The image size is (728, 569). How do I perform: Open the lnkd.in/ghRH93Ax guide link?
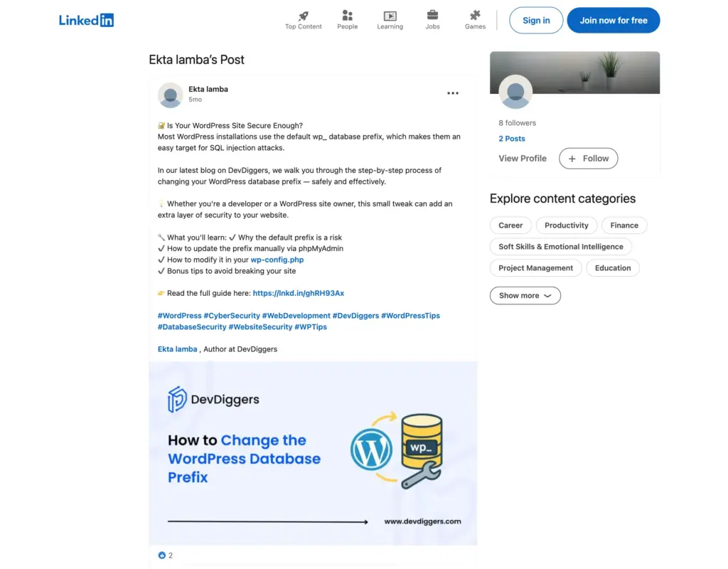(299, 293)
